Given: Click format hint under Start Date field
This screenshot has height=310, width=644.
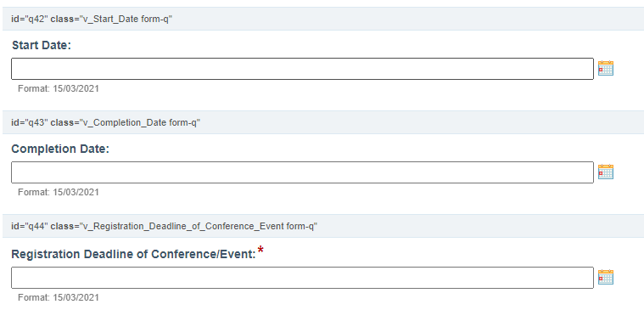Looking at the screenshot, I should click(59, 88).
